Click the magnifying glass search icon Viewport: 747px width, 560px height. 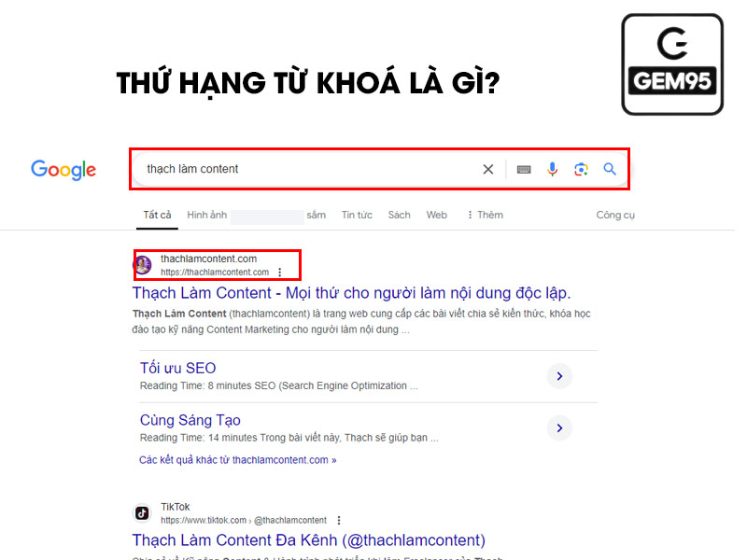[x=610, y=169]
